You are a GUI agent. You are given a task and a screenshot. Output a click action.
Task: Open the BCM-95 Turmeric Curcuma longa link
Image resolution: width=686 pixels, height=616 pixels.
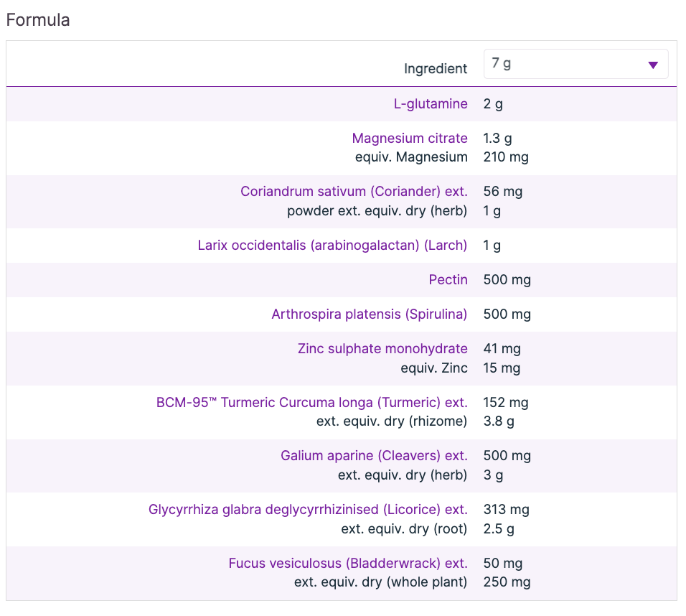click(x=311, y=403)
